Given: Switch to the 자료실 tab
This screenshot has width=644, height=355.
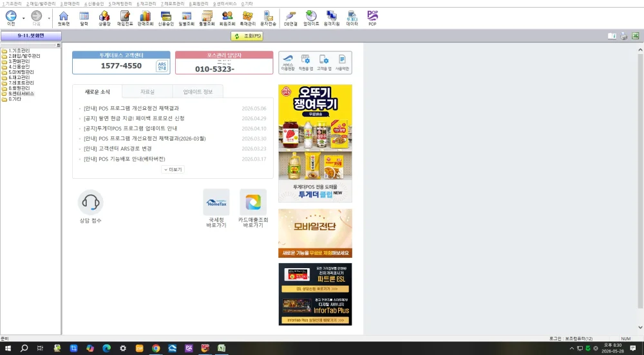Looking at the screenshot, I should (x=147, y=91).
